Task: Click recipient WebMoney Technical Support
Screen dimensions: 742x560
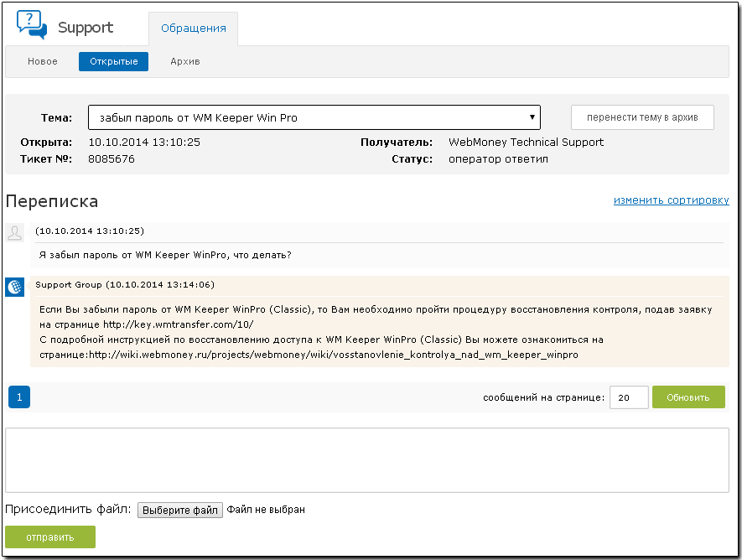Action: pos(526,142)
